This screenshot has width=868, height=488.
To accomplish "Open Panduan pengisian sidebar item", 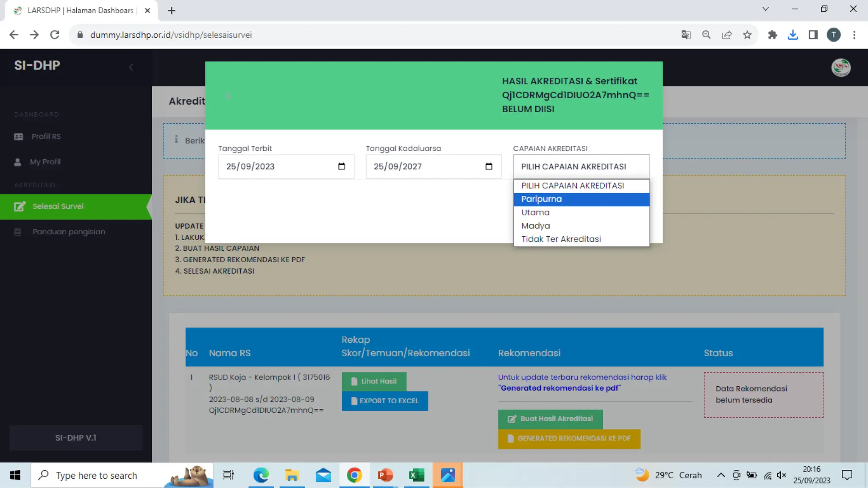I will pos(69,232).
